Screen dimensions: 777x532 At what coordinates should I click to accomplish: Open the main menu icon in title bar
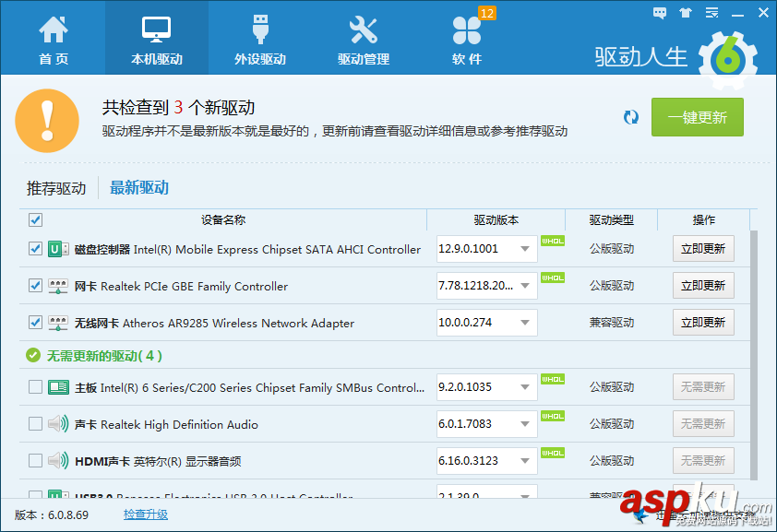click(x=712, y=13)
